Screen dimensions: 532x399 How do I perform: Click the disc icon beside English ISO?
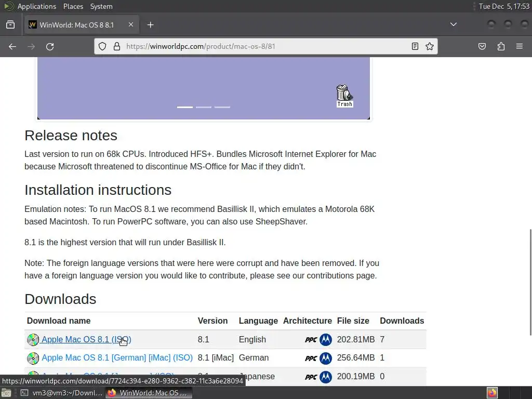coord(33,340)
